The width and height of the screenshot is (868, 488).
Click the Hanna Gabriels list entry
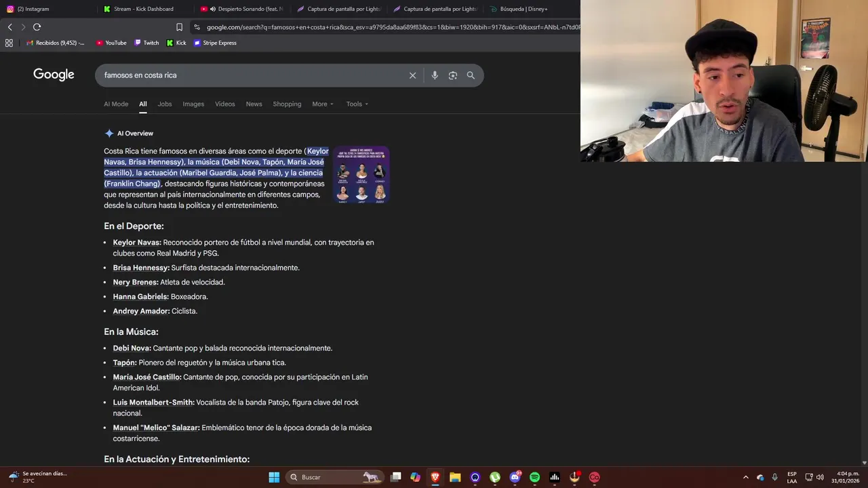tap(141, 297)
